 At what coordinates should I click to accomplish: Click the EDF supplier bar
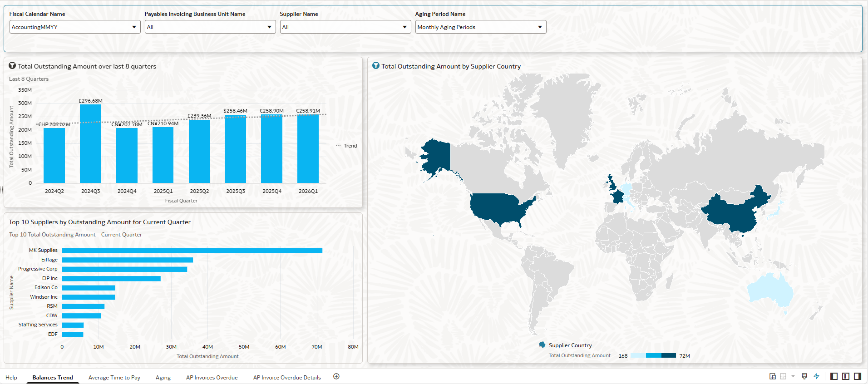pos(73,335)
